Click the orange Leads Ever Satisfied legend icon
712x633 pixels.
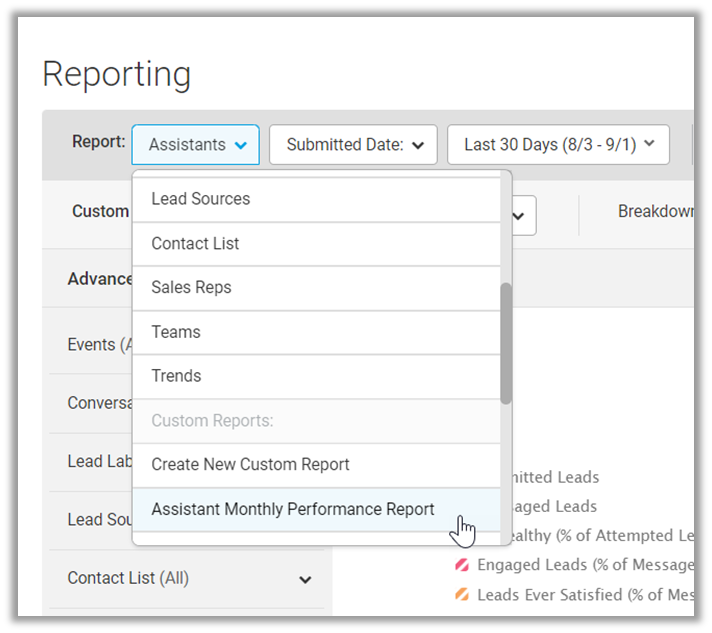tap(462, 594)
